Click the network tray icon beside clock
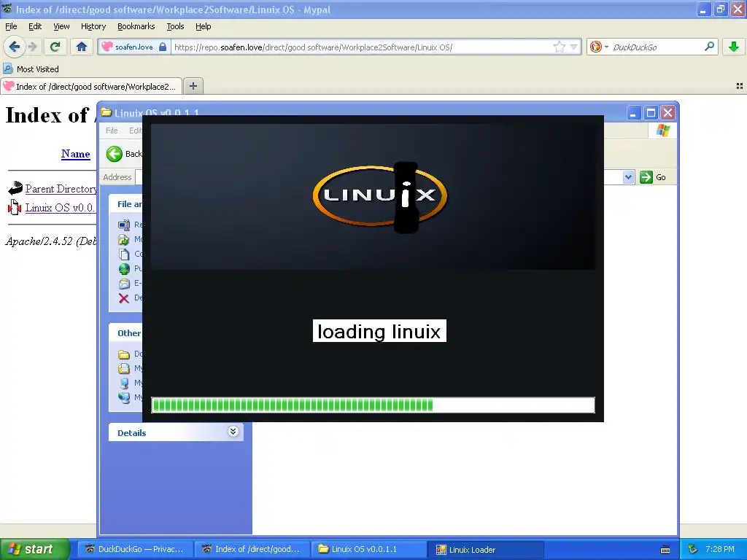747x560 pixels. click(693, 549)
